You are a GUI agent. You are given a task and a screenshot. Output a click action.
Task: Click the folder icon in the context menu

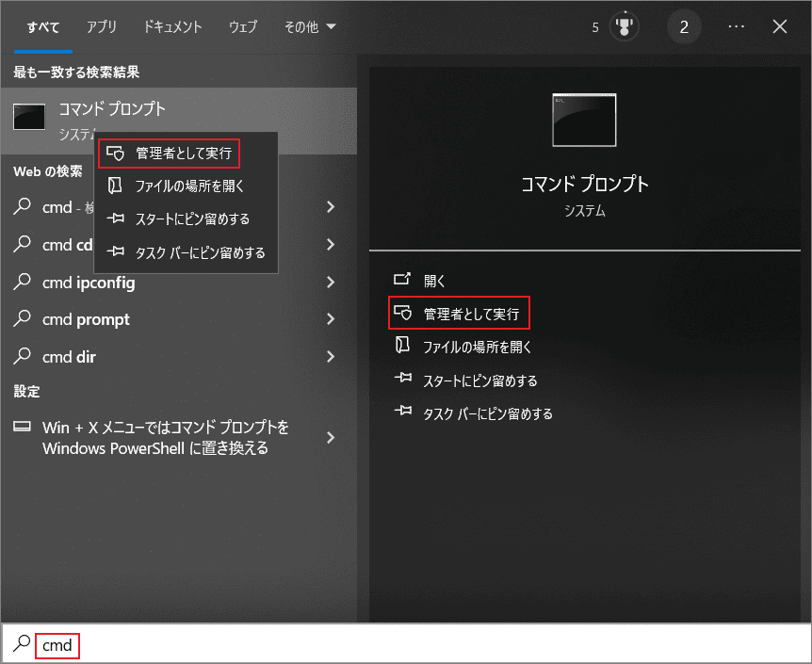coord(115,186)
